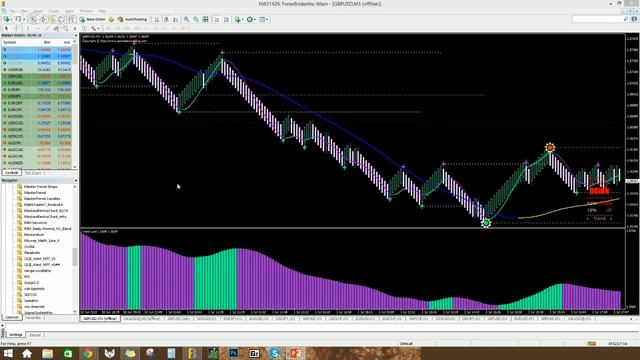Click the bar chart type icon
Image resolution: width=640 pixels, height=360 pixels.
pos(157,19)
